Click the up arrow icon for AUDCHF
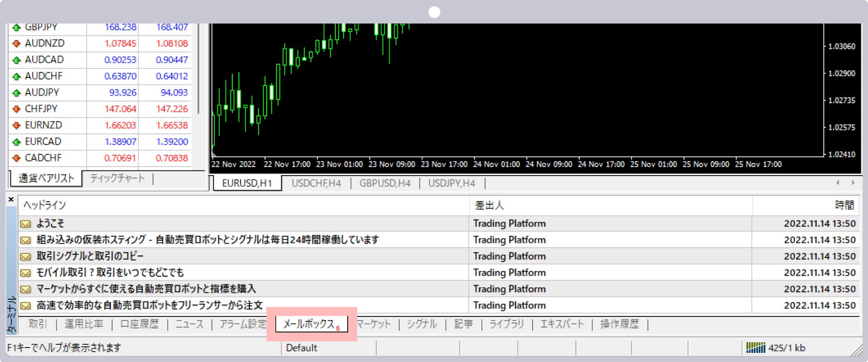Viewport: 868px width, 362px height. [17, 76]
